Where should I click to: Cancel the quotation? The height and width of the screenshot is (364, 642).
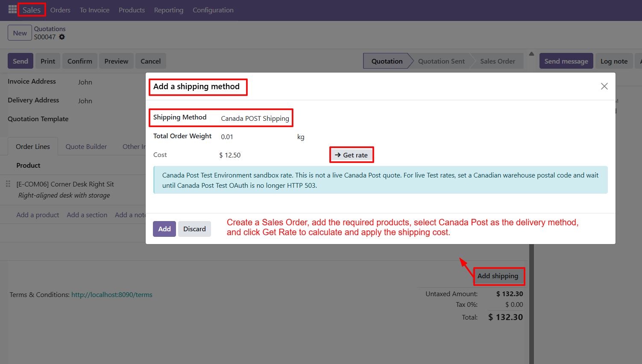[x=151, y=61]
